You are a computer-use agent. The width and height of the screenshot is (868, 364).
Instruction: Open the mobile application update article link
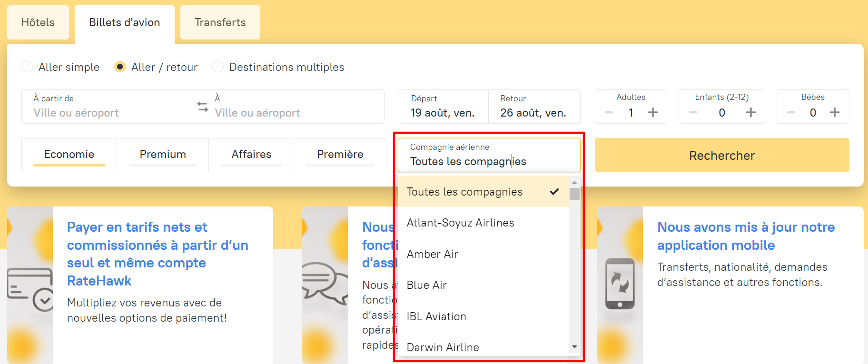coord(746,236)
